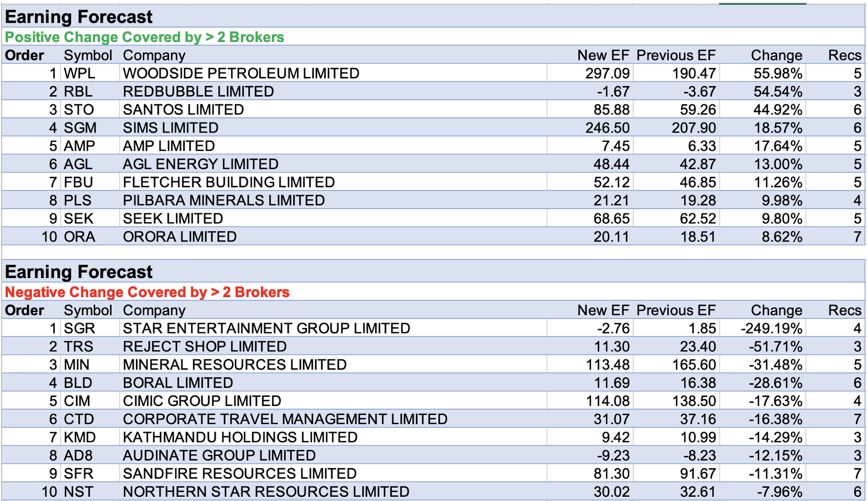Screen dimensions: 868x501
Task: Click the MINERAL RESOURCES LIMITED cell
Action: 234,365
